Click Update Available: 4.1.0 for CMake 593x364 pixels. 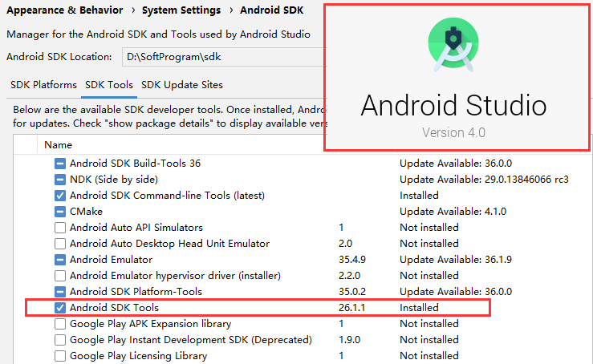453,212
